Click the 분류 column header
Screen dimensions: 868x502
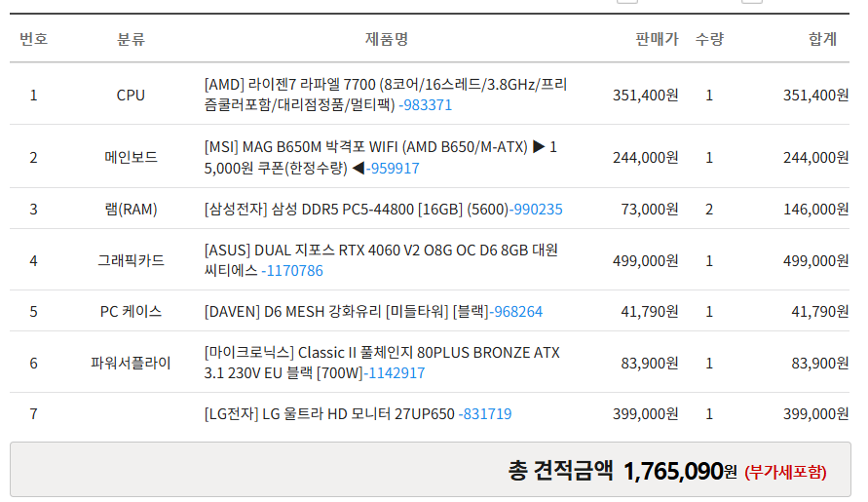click(131, 39)
